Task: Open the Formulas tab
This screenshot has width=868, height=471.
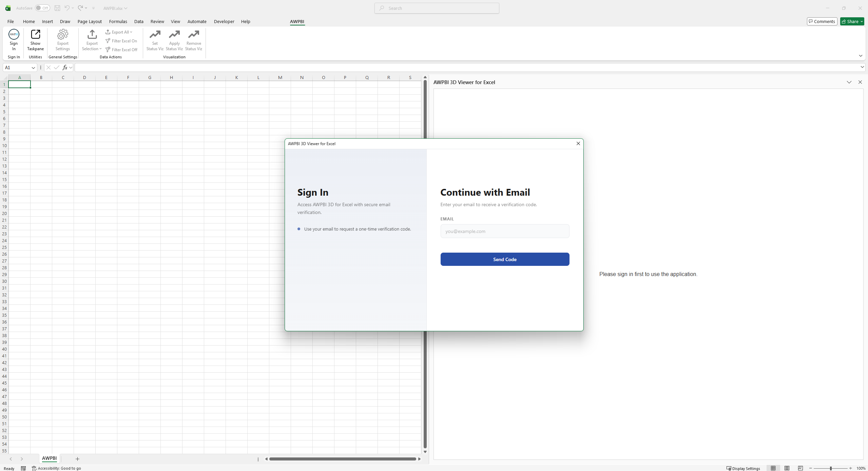Action: pyautogui.click(x=118, y=21)
